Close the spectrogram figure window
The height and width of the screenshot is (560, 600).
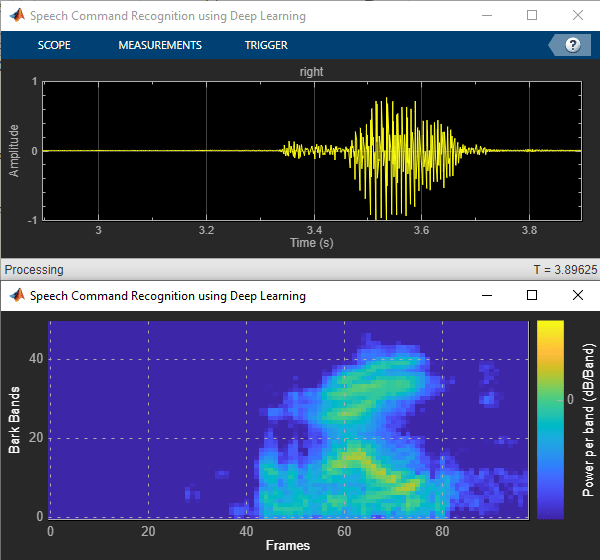coord(577,296)
